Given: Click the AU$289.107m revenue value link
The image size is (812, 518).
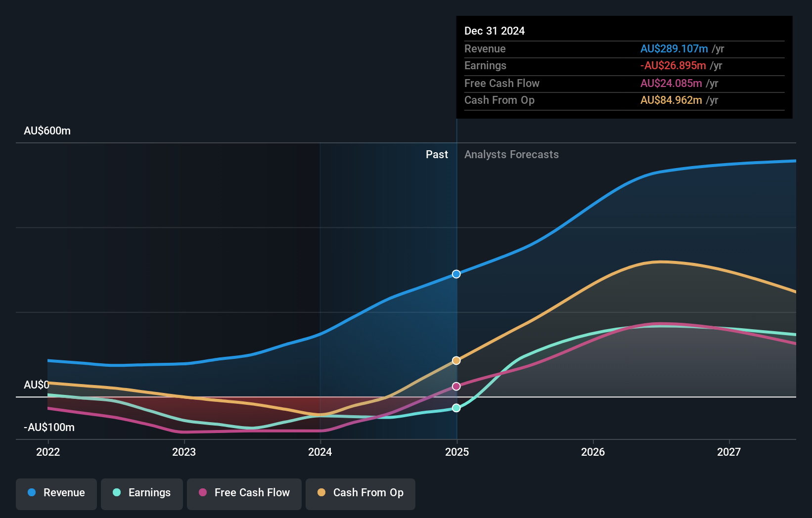Looking at the screenshot, I should (x=674, y=48).
